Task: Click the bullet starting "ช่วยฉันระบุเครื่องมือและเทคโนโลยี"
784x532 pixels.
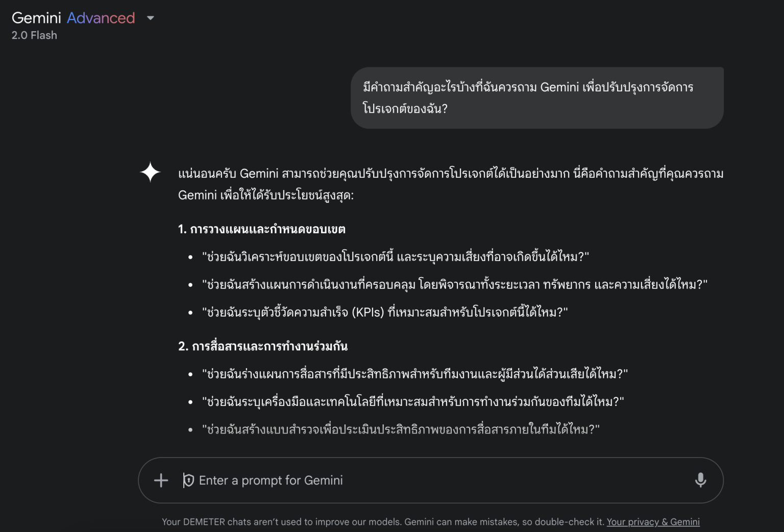Action: [413, 402]
